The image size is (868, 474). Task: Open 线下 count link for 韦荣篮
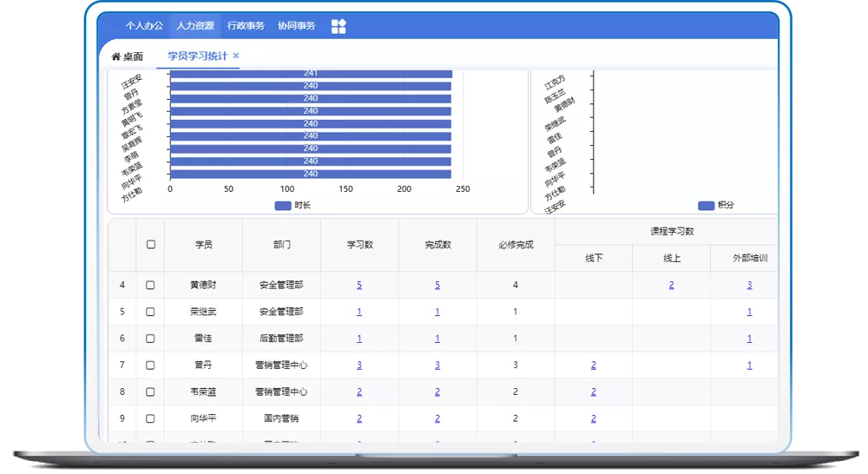coord(594,392)
